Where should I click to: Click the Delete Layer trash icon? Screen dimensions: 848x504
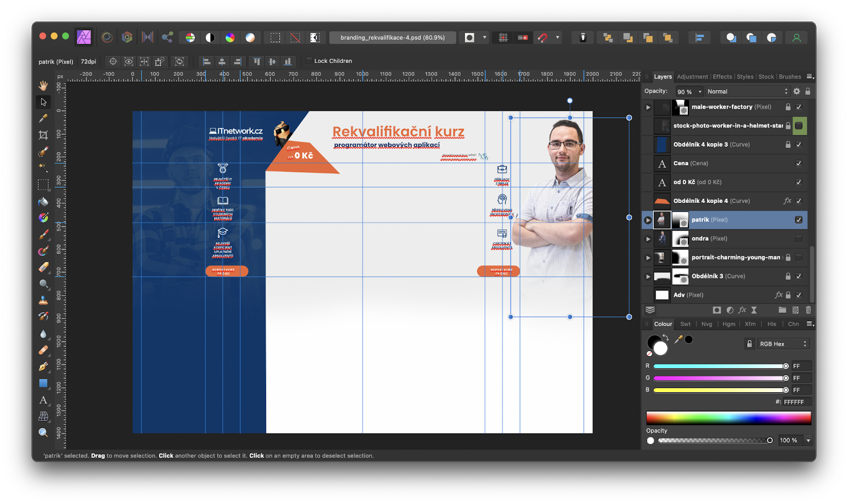click(x=808, y=310)
